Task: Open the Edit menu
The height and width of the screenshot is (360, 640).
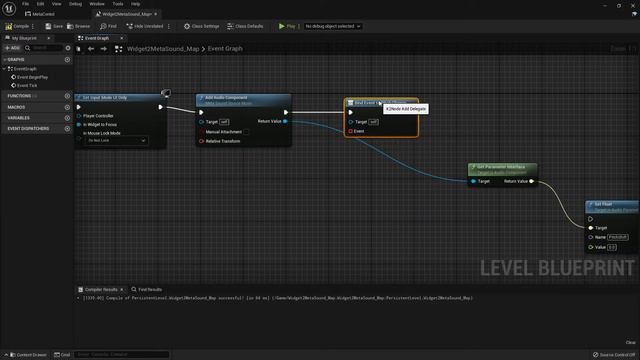Action: tap(40, 4)
